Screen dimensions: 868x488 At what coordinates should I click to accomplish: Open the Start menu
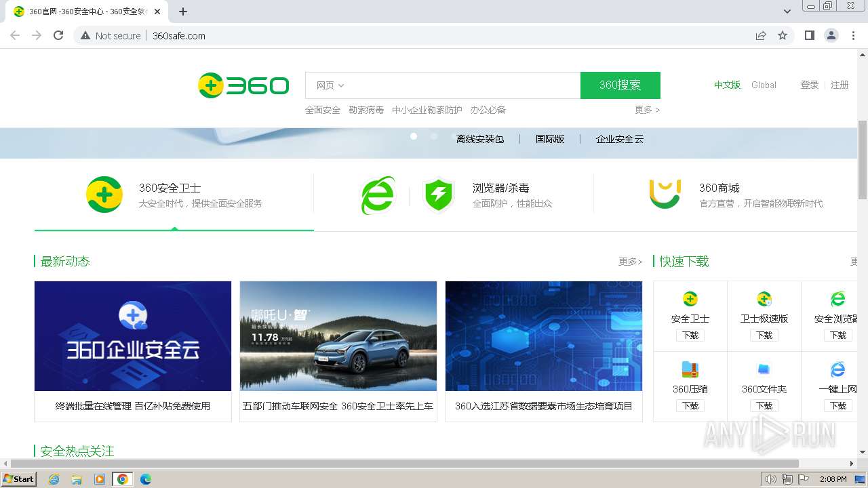click(x=19, y=479)
